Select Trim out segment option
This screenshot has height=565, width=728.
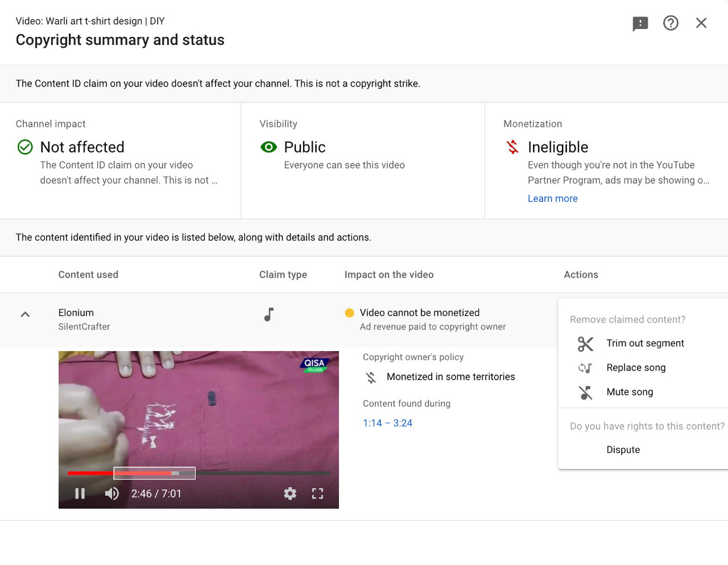(x=645, y=343)
